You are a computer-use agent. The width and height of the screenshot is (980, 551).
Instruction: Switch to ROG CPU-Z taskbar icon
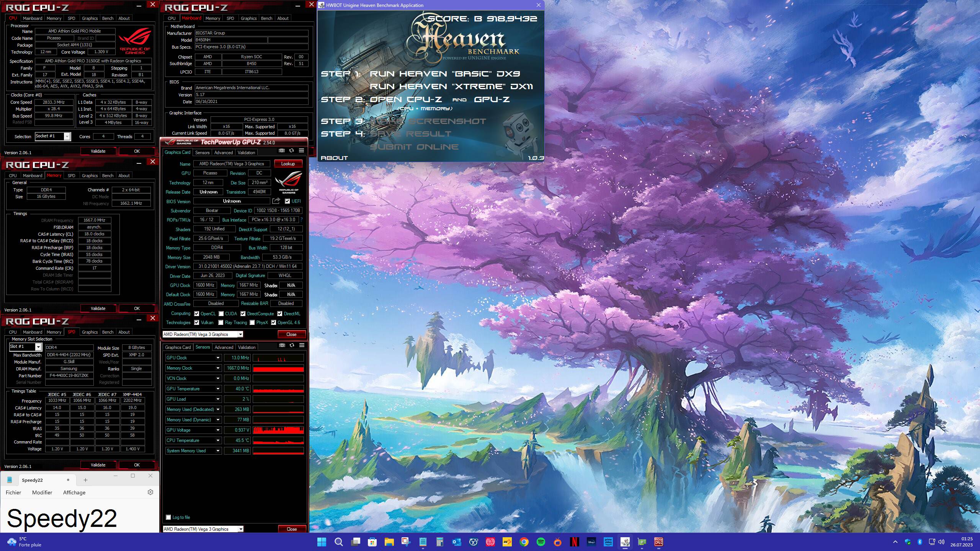pyautogui.click(x=659, y=542)
